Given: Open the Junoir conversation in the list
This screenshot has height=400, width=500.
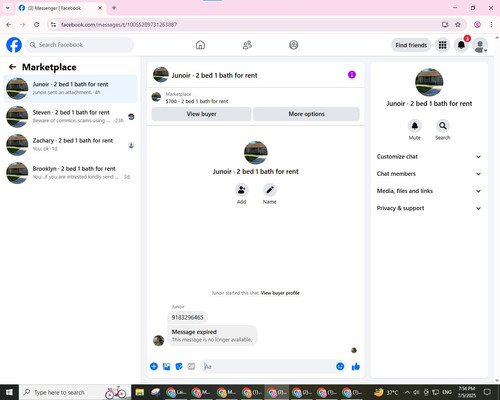Looking at the screenshot, I should [70, 89].
